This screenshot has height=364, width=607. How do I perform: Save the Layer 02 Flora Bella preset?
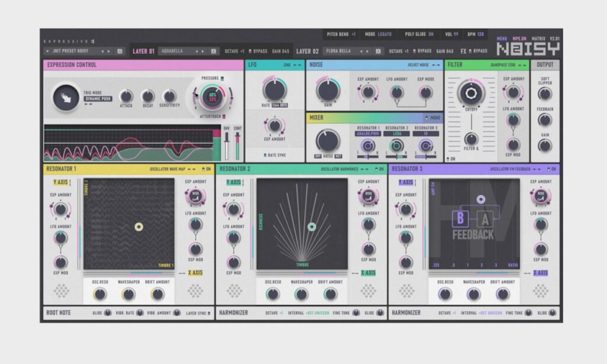pyautogui.click(x=378, y=51)
